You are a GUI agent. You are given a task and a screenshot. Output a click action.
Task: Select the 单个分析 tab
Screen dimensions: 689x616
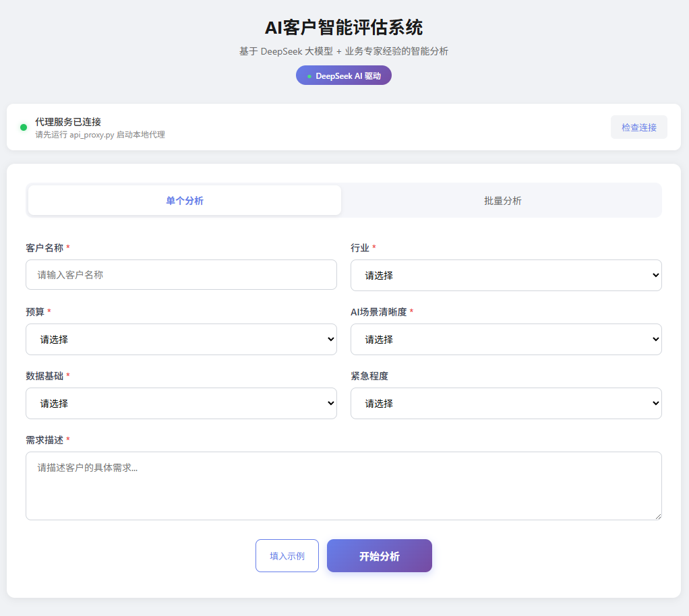[x=184, y=199]
